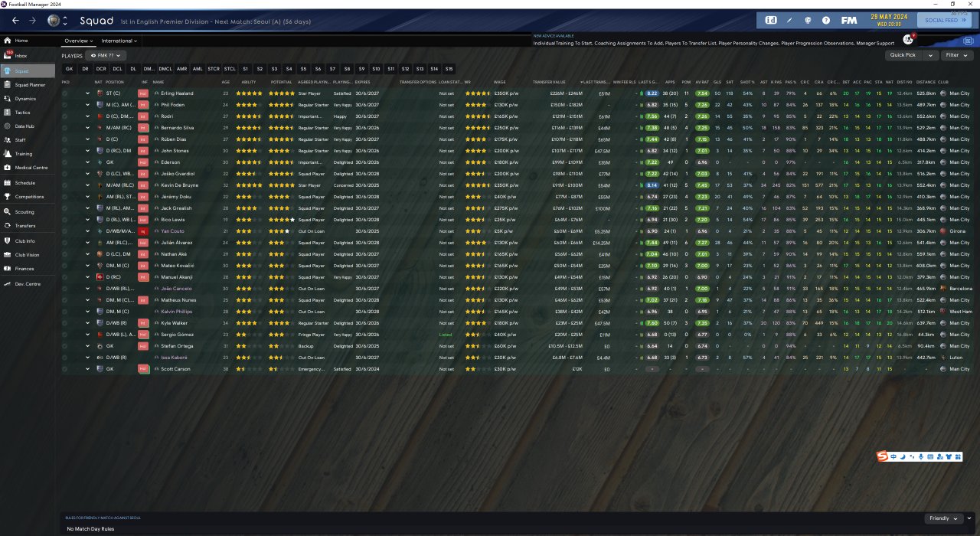Toggle pick checkbox for Erling Haaland

click(x=65, y=93)
